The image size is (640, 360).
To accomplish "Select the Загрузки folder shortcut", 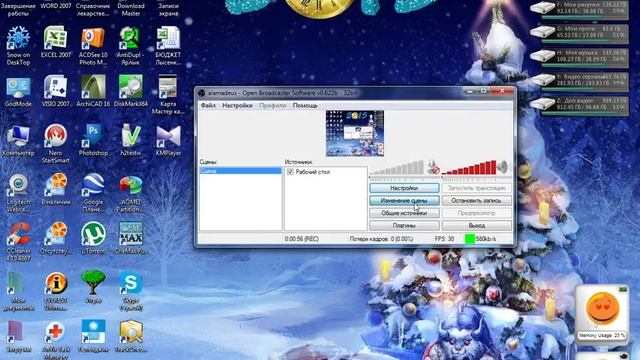I will (x=18, y=336).
